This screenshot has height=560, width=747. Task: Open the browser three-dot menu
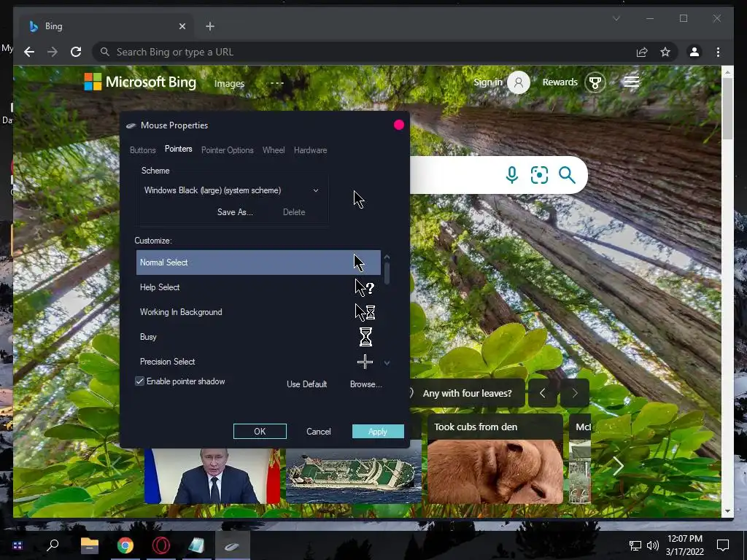[x=718, y=52]
